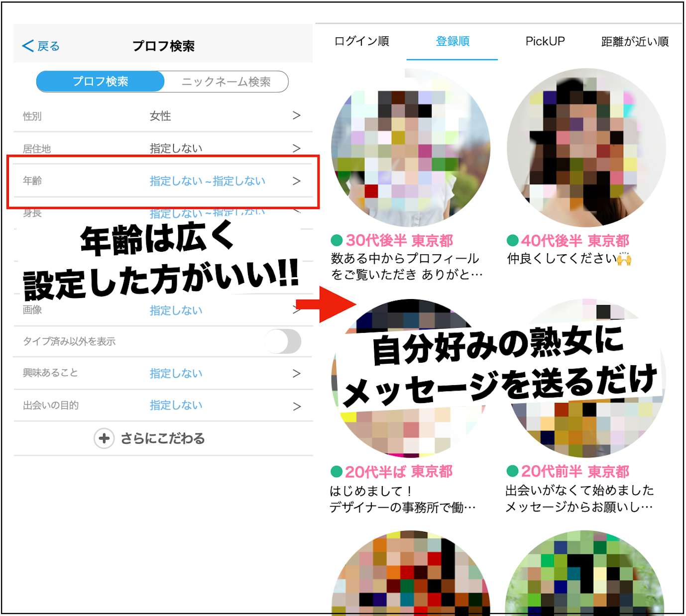Click the green online dot for 40代後半 user
This screenshot has width=686, height=616.
click(x=512, y=241)
